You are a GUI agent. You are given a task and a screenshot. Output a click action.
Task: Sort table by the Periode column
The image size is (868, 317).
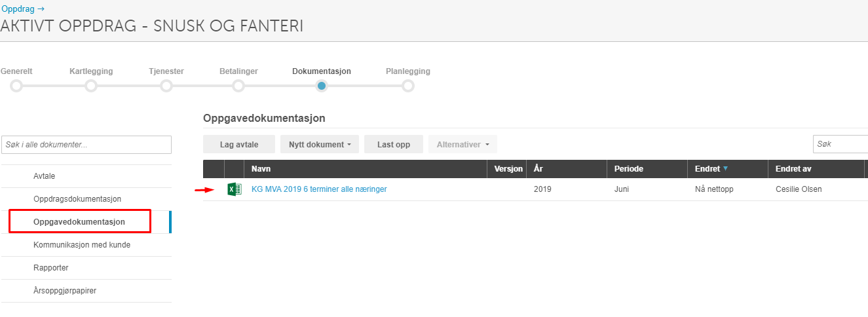(x=647, y=169)
